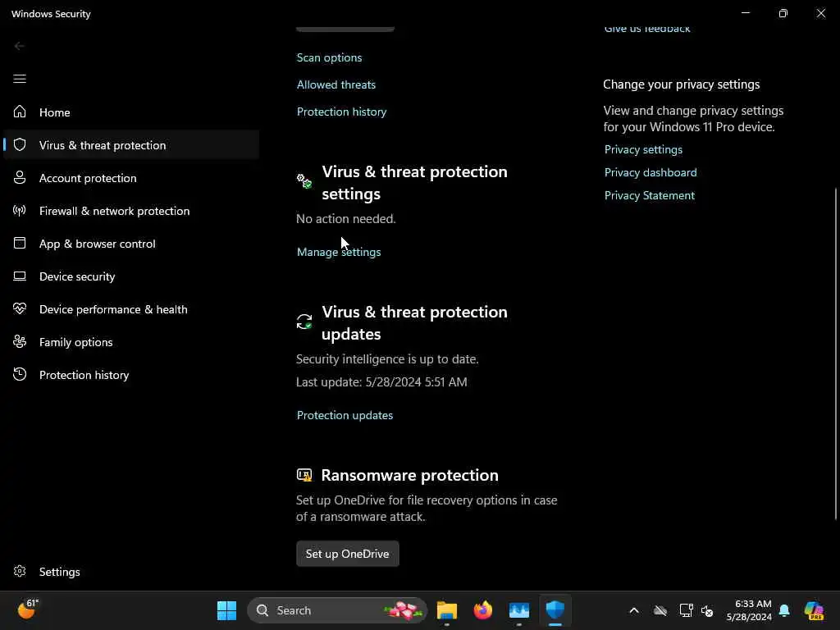Open Manage settings link
Viewport: 840px width, 630px height.
pos(339,252)
